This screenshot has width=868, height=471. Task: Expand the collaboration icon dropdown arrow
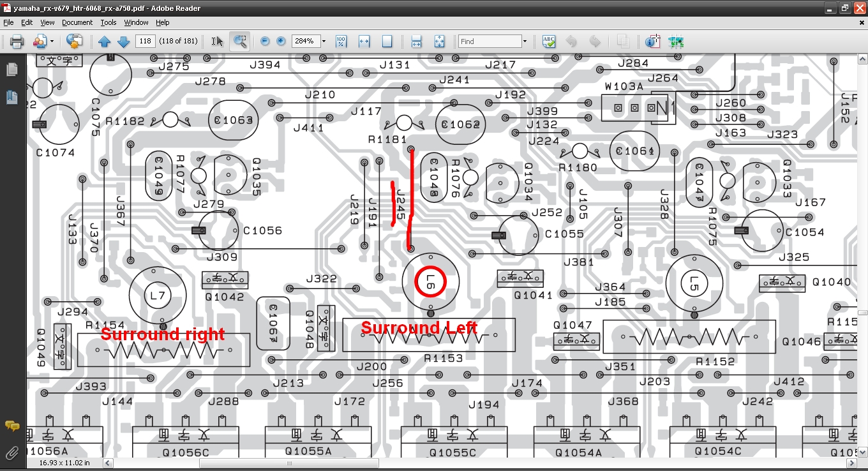click(x=52, y=41)
